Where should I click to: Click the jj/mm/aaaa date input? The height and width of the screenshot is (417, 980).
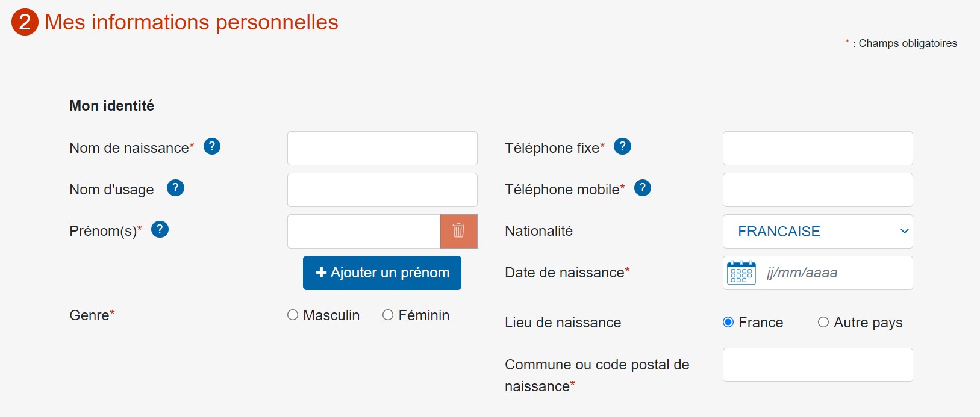click(x=835, y=273)
